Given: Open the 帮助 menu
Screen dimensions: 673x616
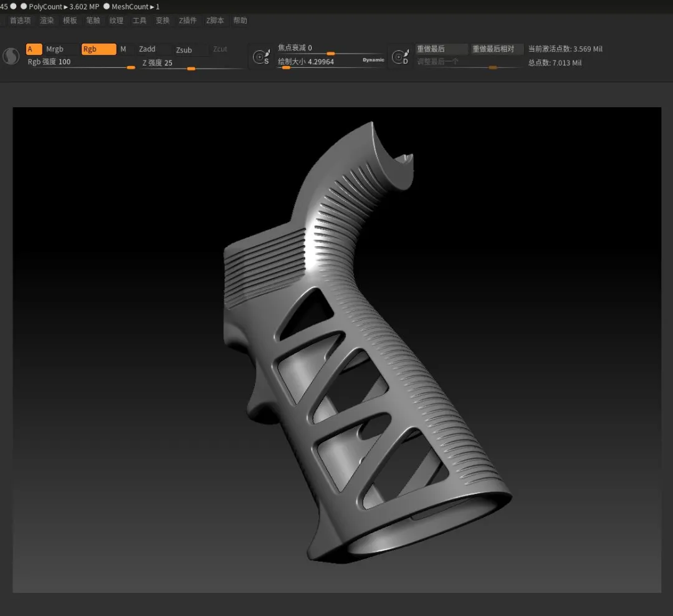Looking at the screenshot, I should (x=240, y=21).
